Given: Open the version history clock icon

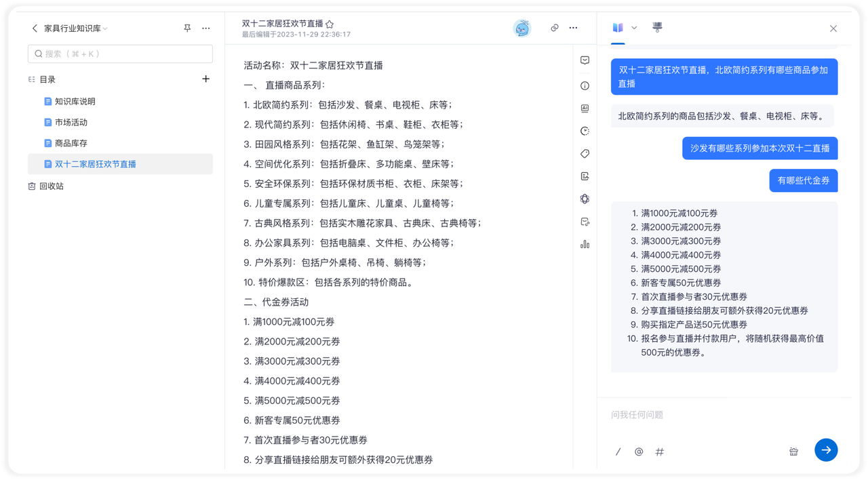Looking at the screenshot, I should [x=585, y=131].
